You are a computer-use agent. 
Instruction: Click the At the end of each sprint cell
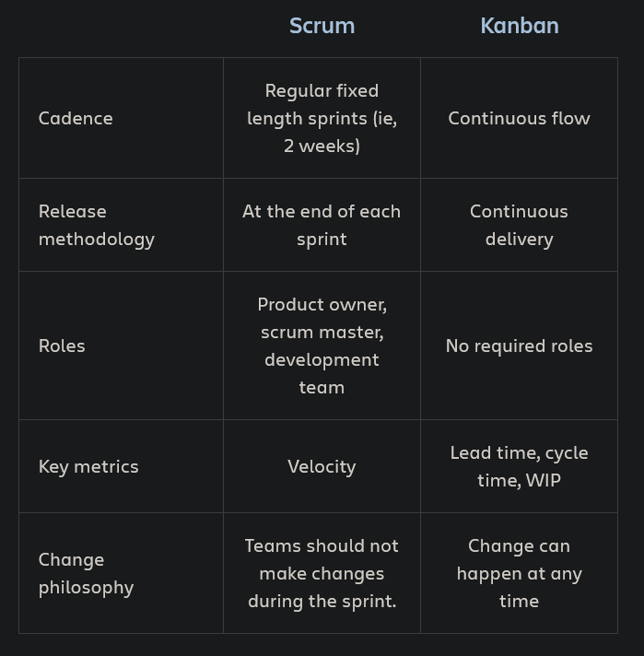pyautogui.click(x=322, y=225)
